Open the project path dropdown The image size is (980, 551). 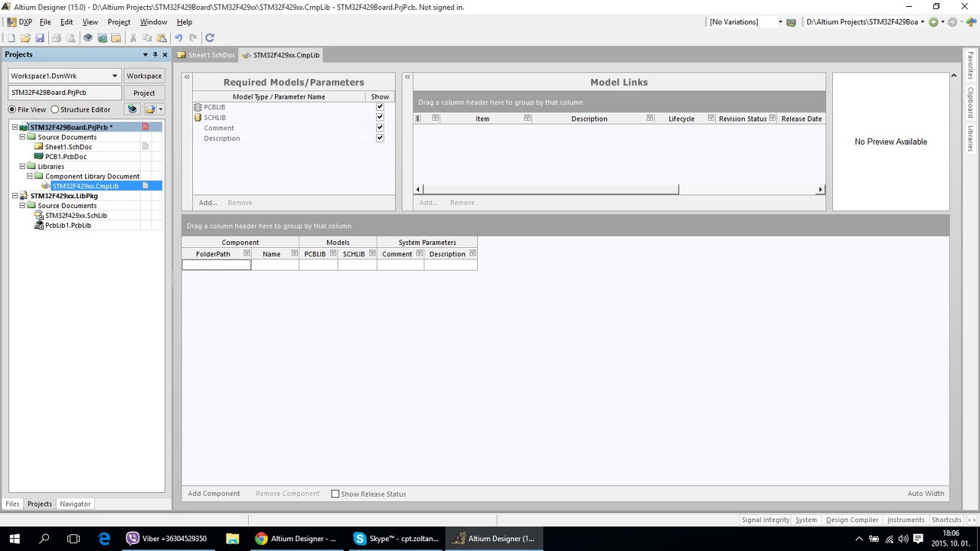[923, 22]
